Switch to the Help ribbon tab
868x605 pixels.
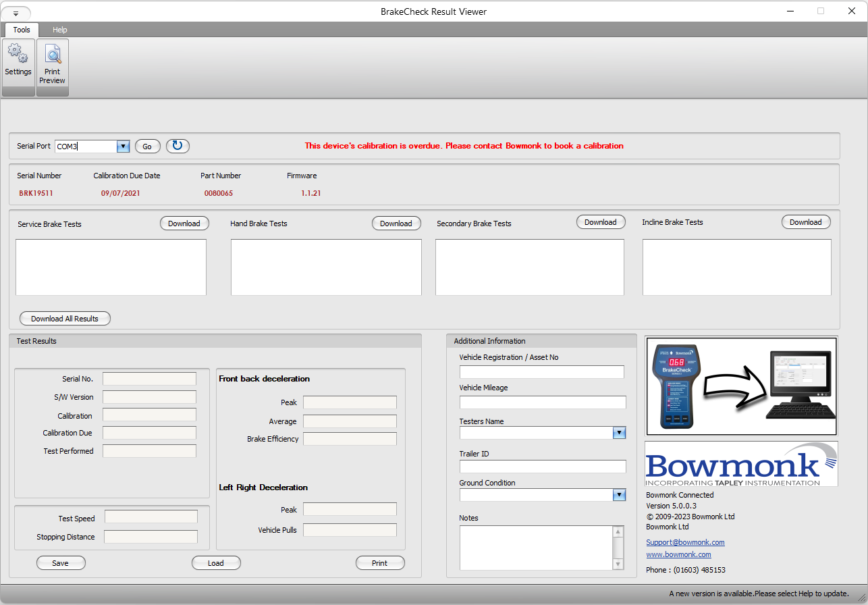click(x=60, y=30)
